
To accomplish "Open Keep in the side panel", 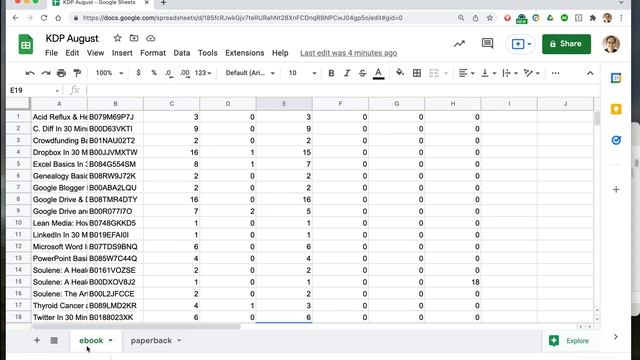I will [x=616, y=109].
